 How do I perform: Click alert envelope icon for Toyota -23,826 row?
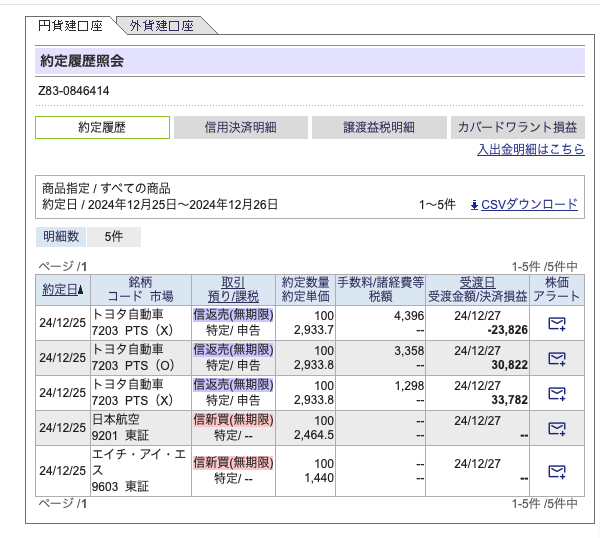[557, 323]
